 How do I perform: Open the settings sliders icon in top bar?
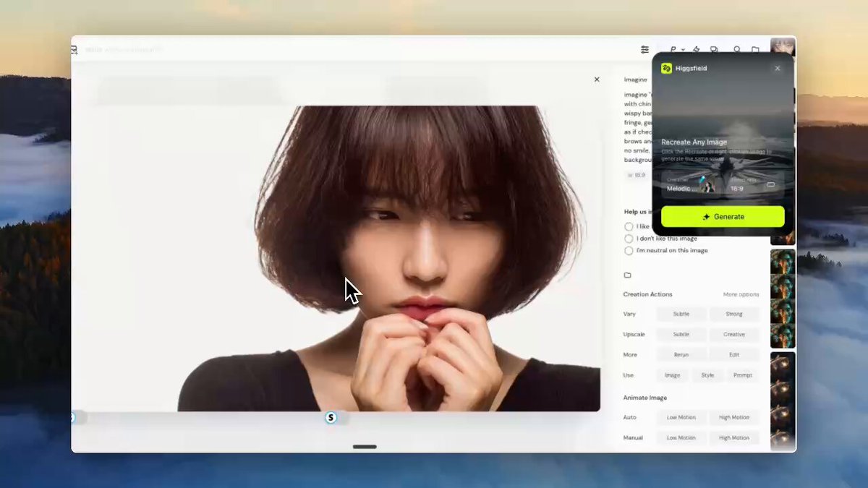[644, 50]
